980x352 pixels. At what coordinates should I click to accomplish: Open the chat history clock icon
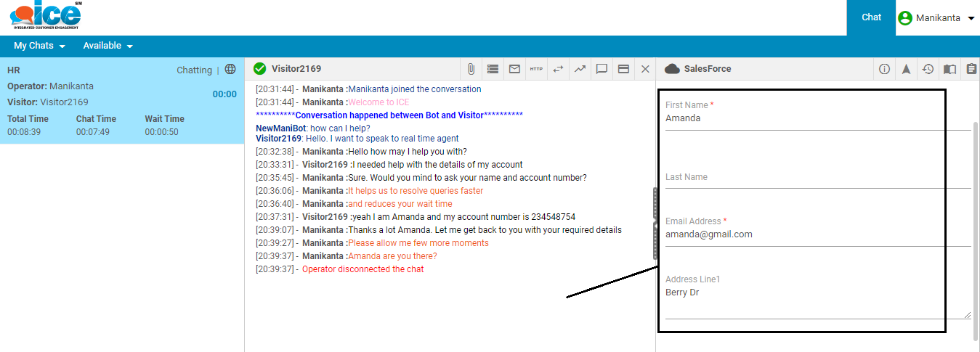coord(928,69)
